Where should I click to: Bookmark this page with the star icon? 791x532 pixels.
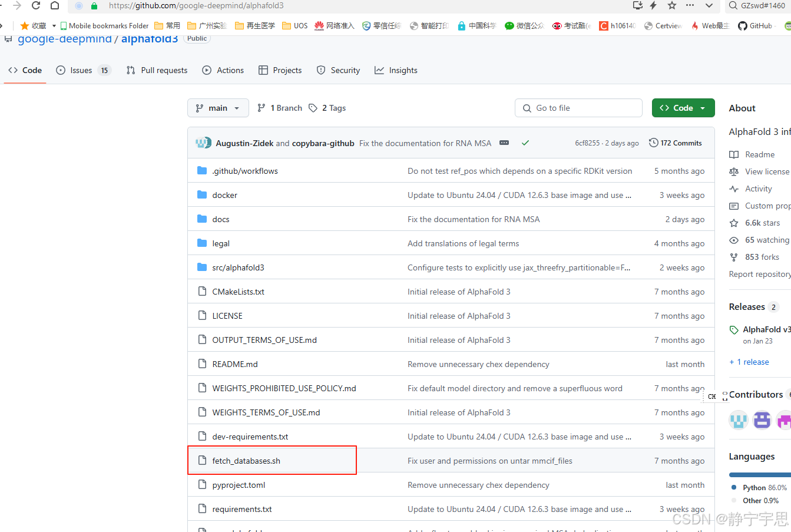[672, 5]
